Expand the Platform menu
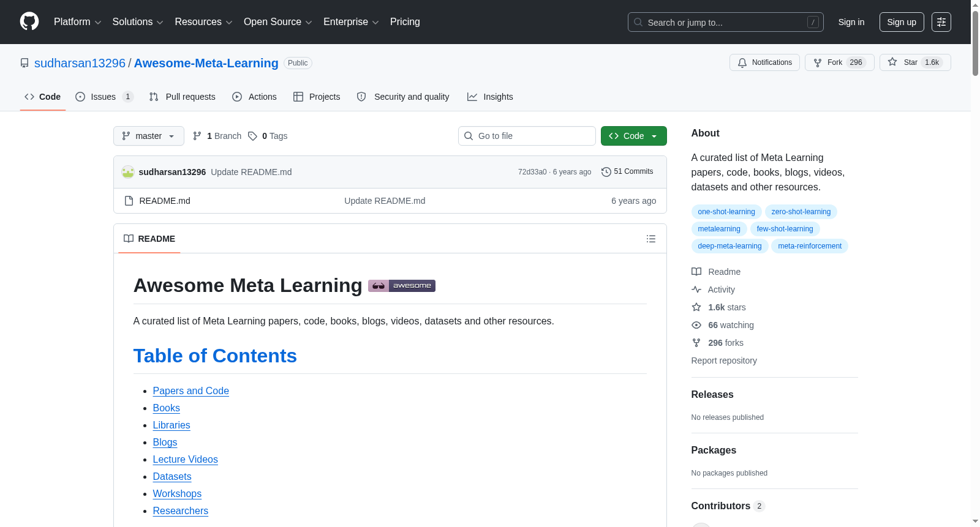Image resolution: width=980 pixels, height=527 pixels. pos(78,22)
